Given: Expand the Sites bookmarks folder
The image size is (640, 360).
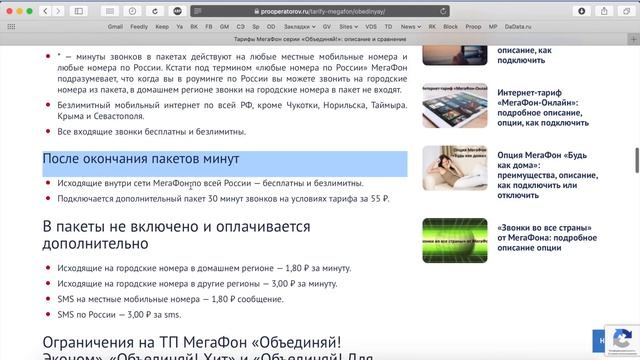Looking at the screenshot, I should pyautogui.click(x=348, y=27).
